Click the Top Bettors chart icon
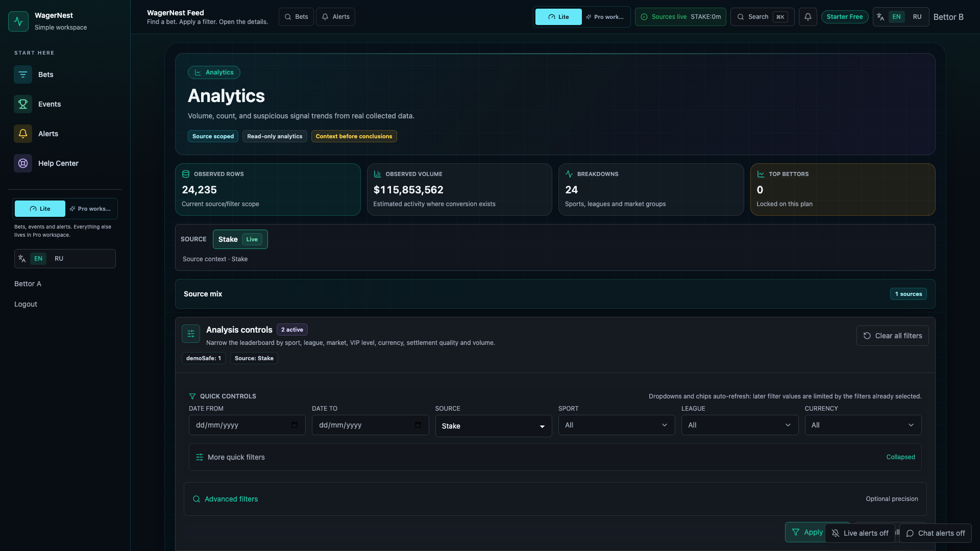Screen dimensions: 980x551 coord(761,174)
